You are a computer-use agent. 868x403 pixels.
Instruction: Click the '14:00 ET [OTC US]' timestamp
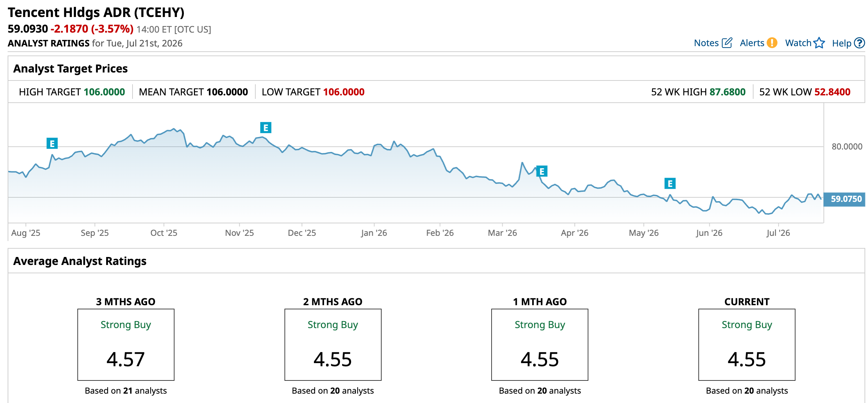click(174, 29)
